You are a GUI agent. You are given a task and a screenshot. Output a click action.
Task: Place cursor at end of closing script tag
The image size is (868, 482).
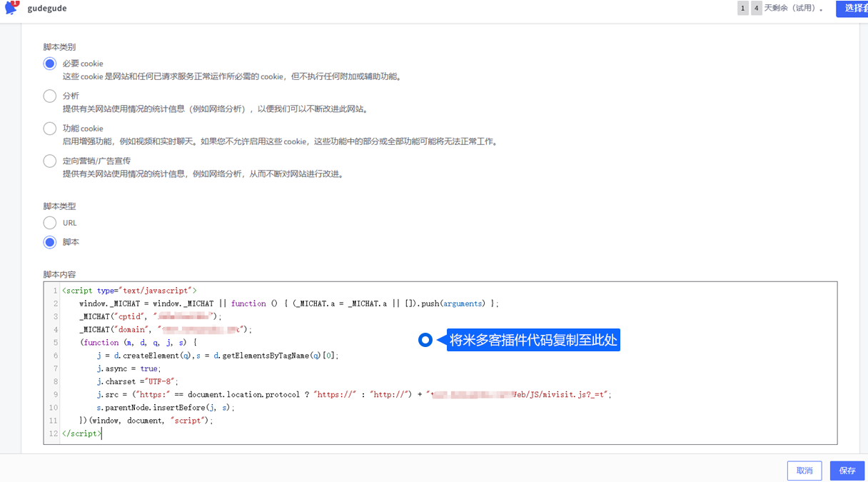point(101,433)
